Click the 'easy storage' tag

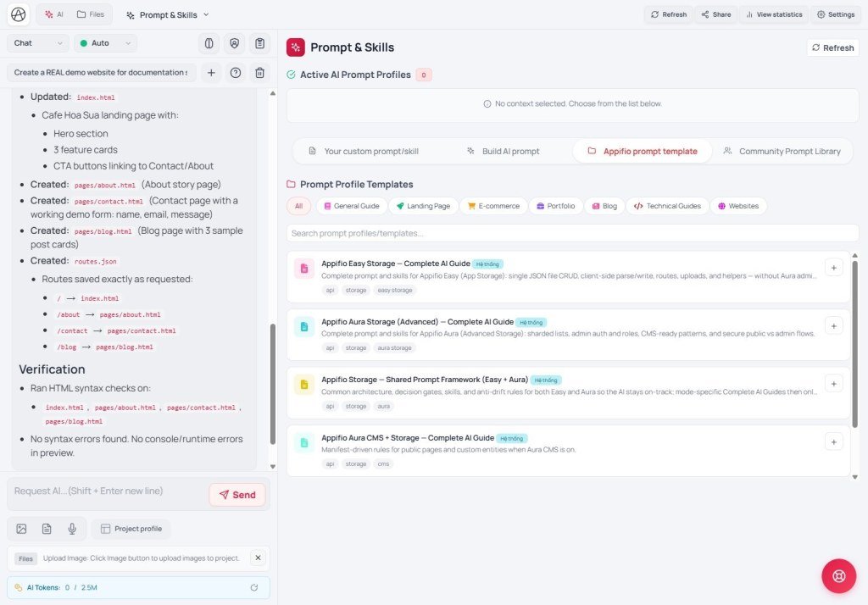(395, 290)
